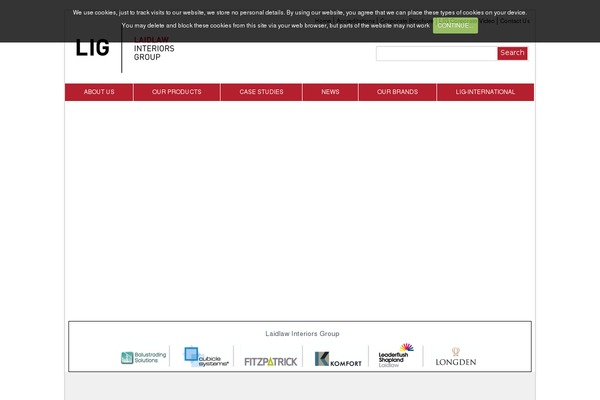
Task: Click the Laidlaw Interiors Group footer heading
Action: click(x=302, y=334)
